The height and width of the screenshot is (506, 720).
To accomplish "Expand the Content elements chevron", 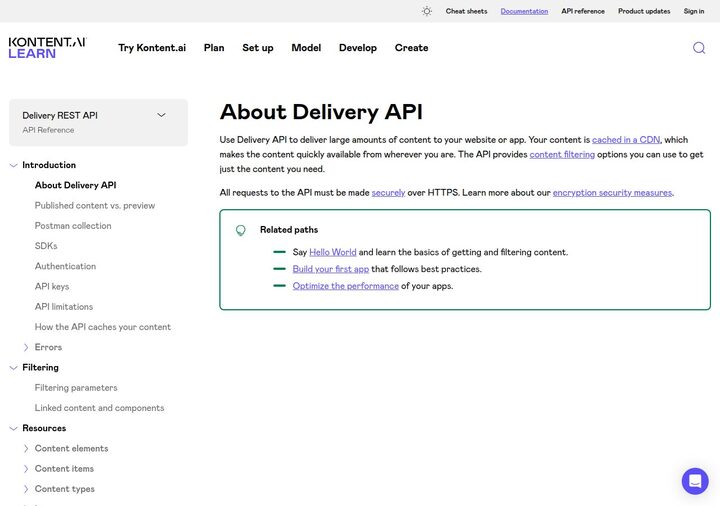I will pyautogui.click(x=26, y=449).
